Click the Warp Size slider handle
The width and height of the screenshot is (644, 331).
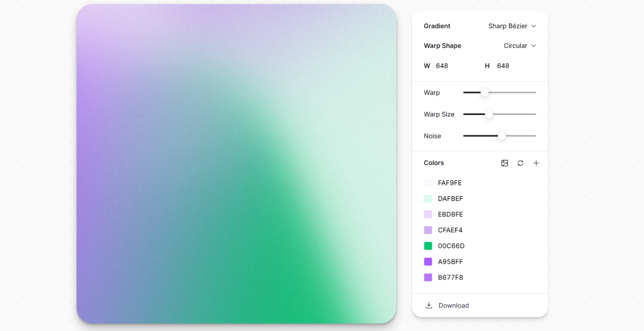click(489, 114)
